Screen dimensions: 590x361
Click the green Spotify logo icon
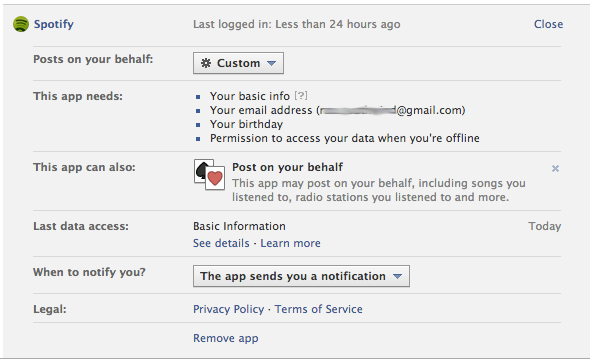coord(21,24)
